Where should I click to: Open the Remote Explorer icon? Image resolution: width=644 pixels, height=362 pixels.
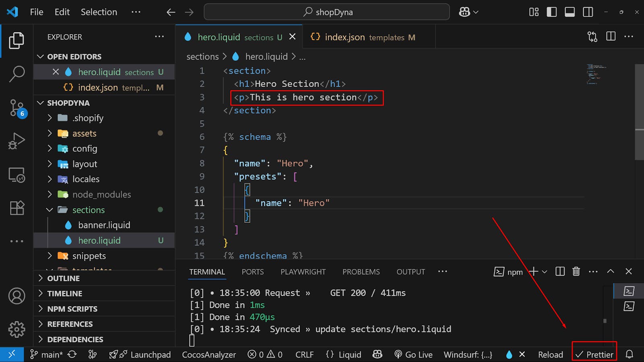tap(17, 175)
